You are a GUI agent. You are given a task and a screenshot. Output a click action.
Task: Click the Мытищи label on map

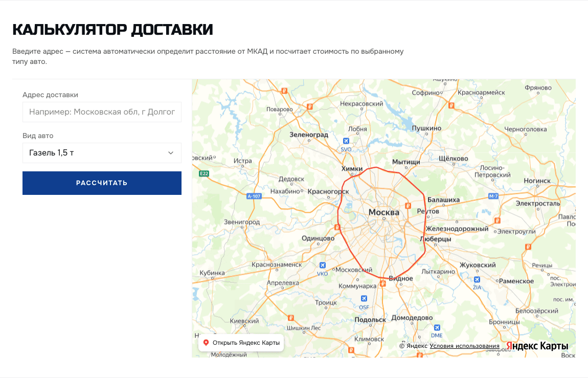[x=406, y=162]
